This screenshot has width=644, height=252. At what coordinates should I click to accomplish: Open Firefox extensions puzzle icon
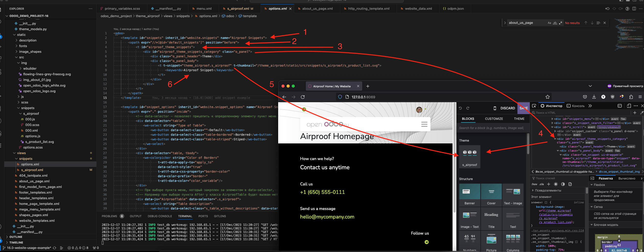coord(631,97)
